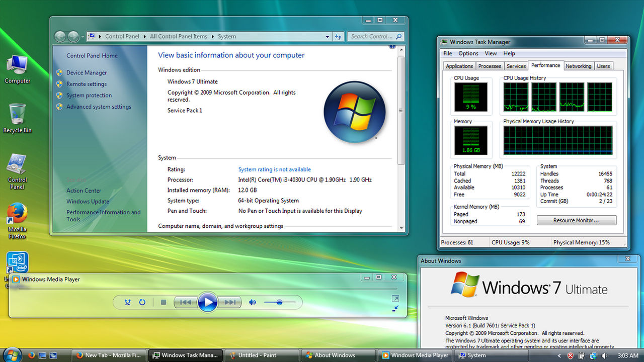Go forward in the Control Panel window

coord(73,36)
